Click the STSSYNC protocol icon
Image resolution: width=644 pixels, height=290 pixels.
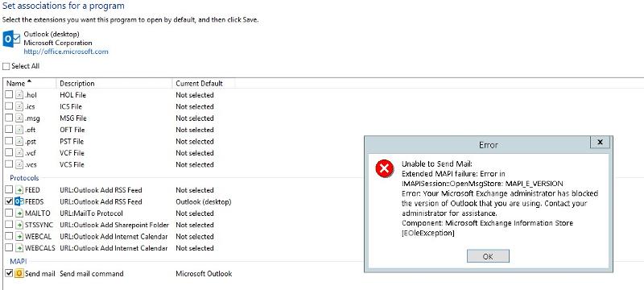coord(19,225)
